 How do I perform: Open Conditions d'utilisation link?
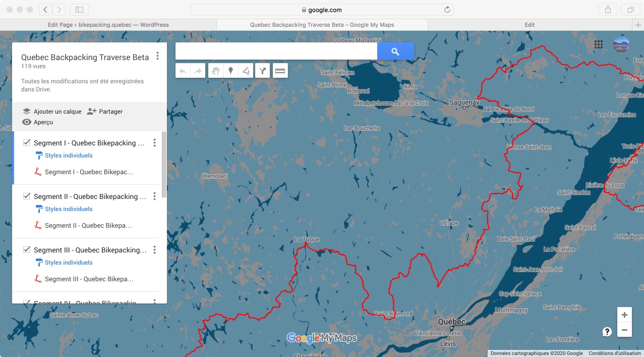click(615, 353)
